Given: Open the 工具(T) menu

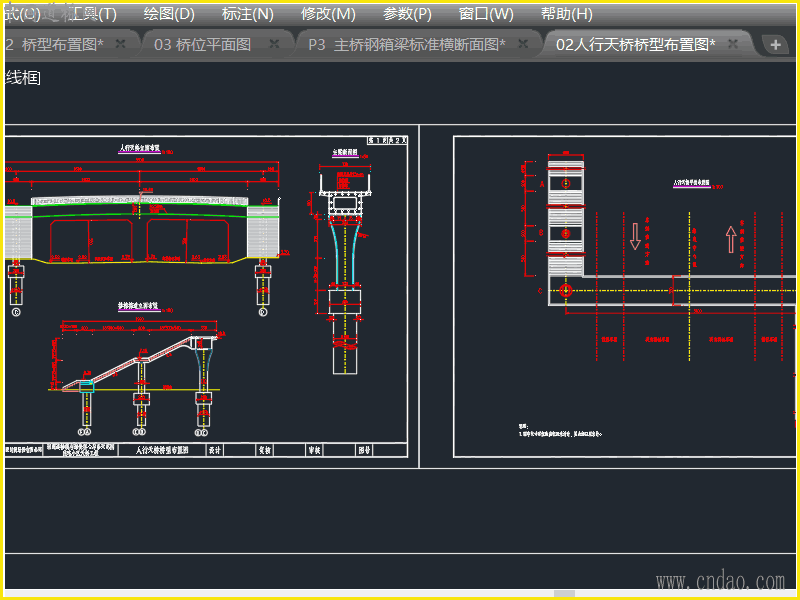Looking at the screenshot, I should (x=92, y=14).
